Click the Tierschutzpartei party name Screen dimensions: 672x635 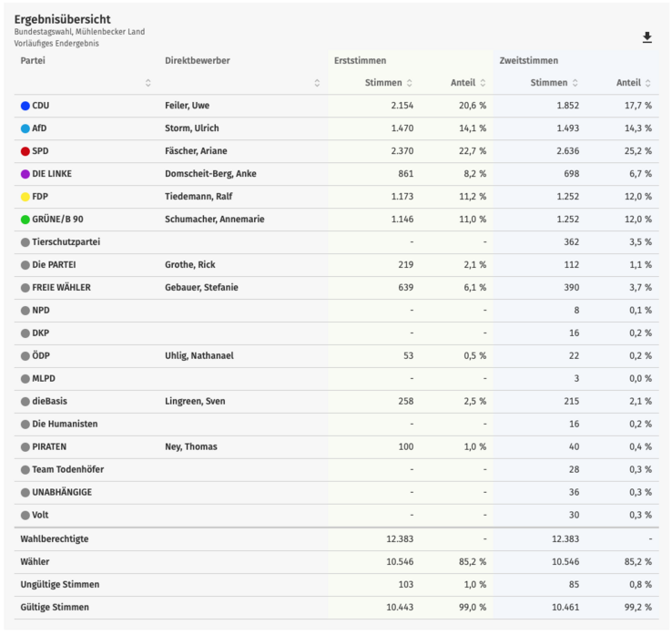[x=66, y=242]
